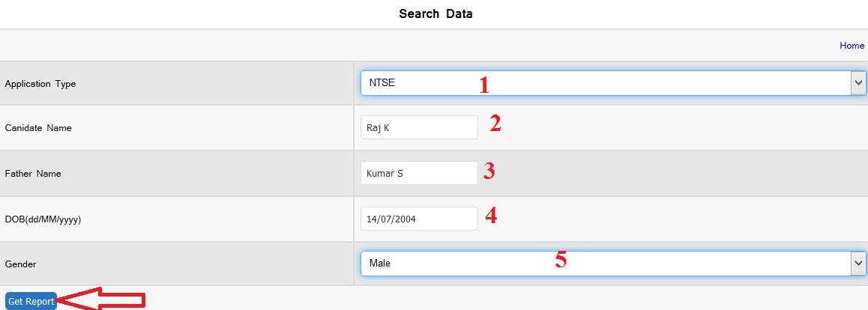Viewport: 868px width, 310px height.
Task: Select the DOB field showing 14/07/2004
Action: (418, 219)
